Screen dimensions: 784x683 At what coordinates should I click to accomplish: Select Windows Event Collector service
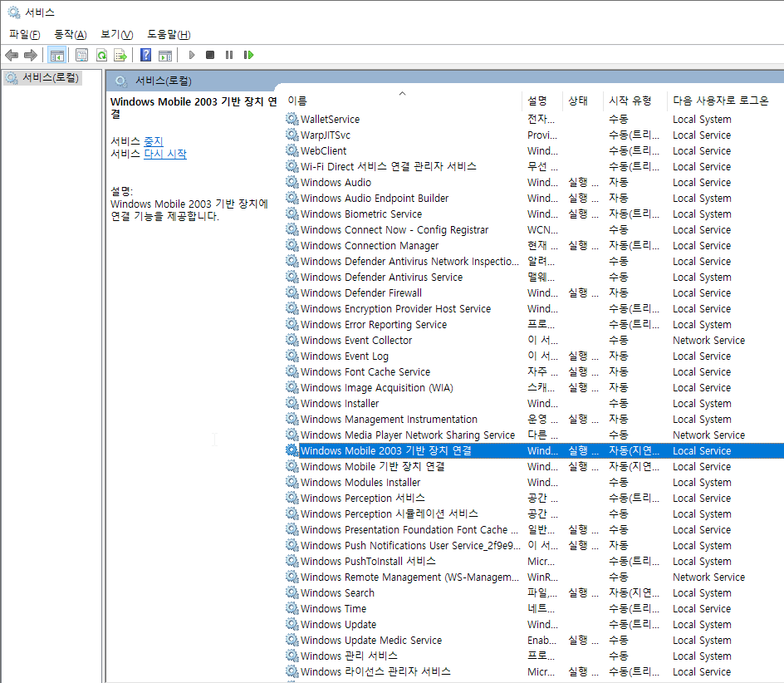tap(356, 340)
